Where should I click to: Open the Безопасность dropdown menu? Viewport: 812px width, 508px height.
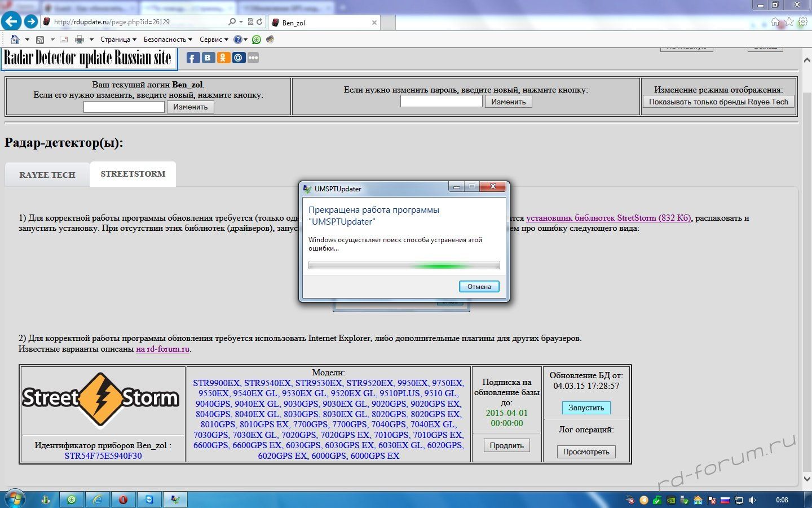(x=167, y=40)
